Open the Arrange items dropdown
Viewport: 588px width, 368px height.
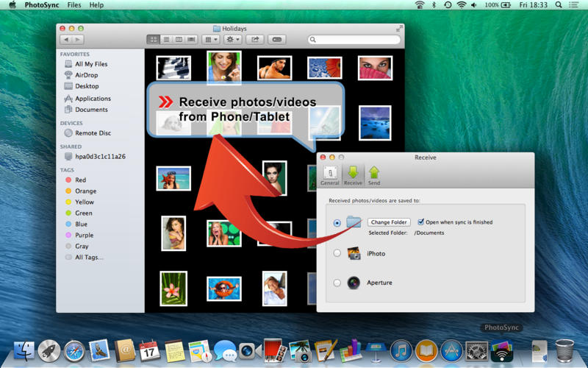211,39
